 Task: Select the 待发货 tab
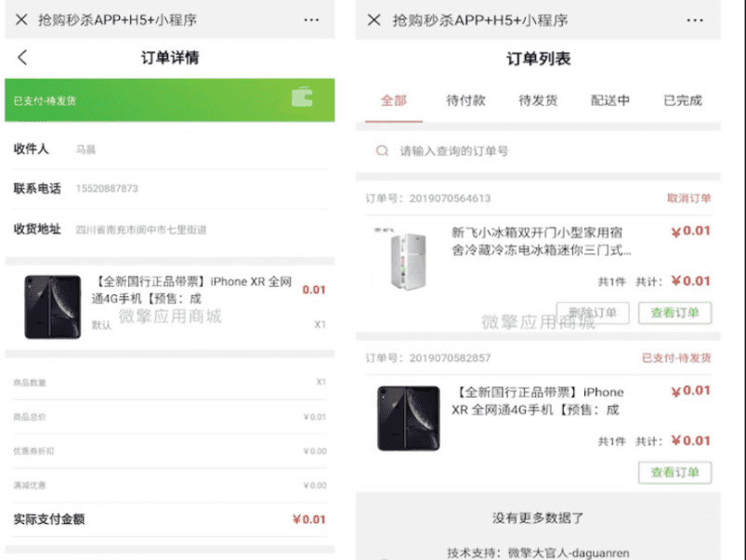click(x=538, y=100)
